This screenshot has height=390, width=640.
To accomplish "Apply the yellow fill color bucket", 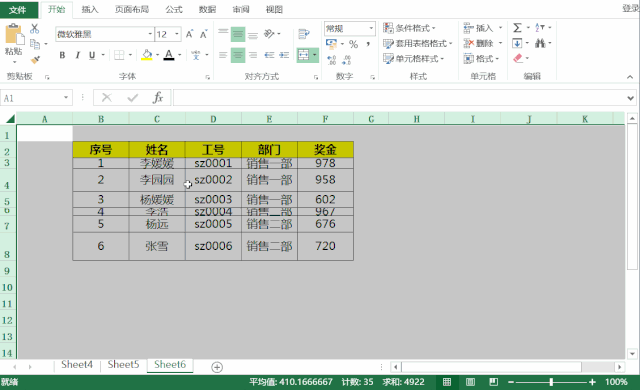I will 147,55.
